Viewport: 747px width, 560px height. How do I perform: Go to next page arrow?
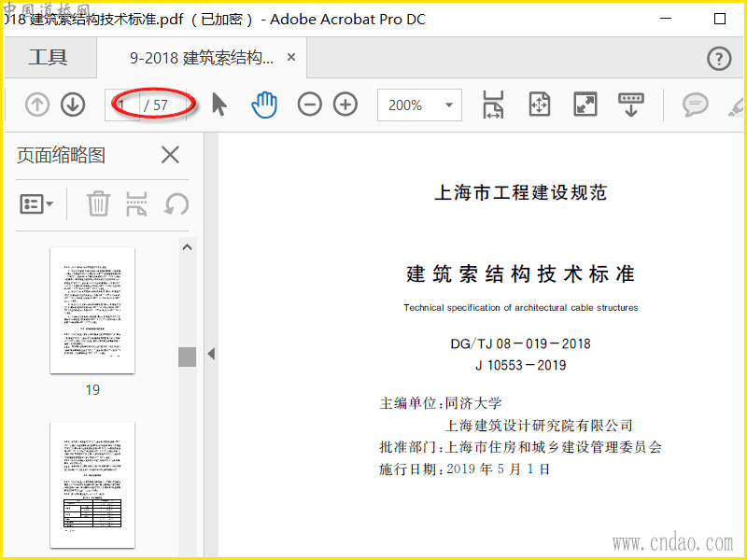[73, 105]
